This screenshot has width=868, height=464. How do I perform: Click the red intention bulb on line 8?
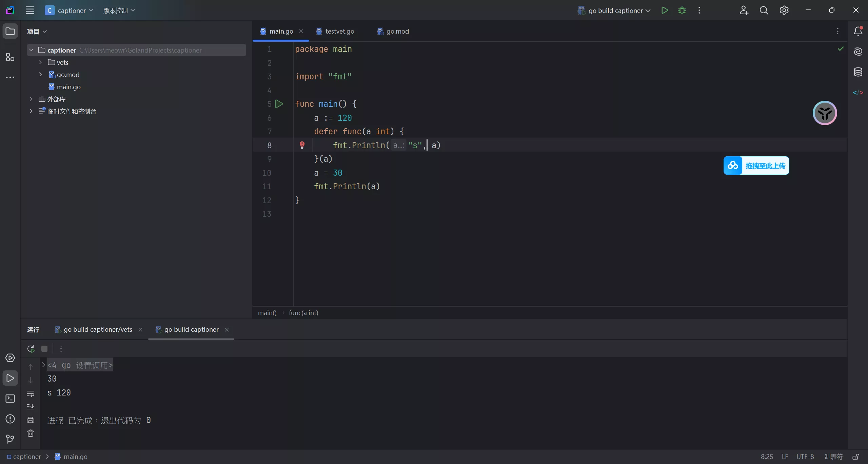coord(302,145)
